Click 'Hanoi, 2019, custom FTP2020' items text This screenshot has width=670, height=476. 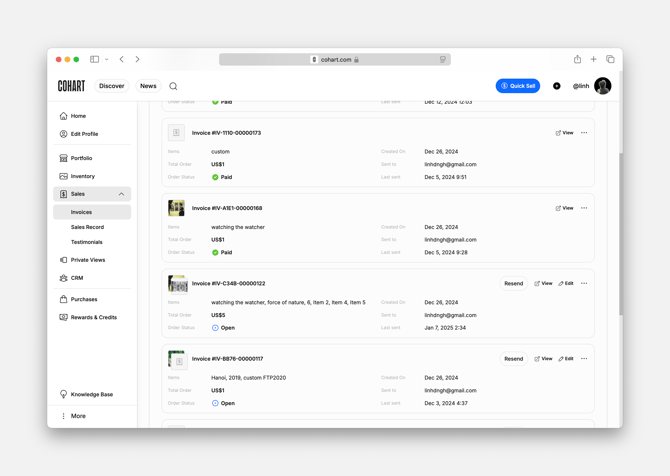point(249,378)
